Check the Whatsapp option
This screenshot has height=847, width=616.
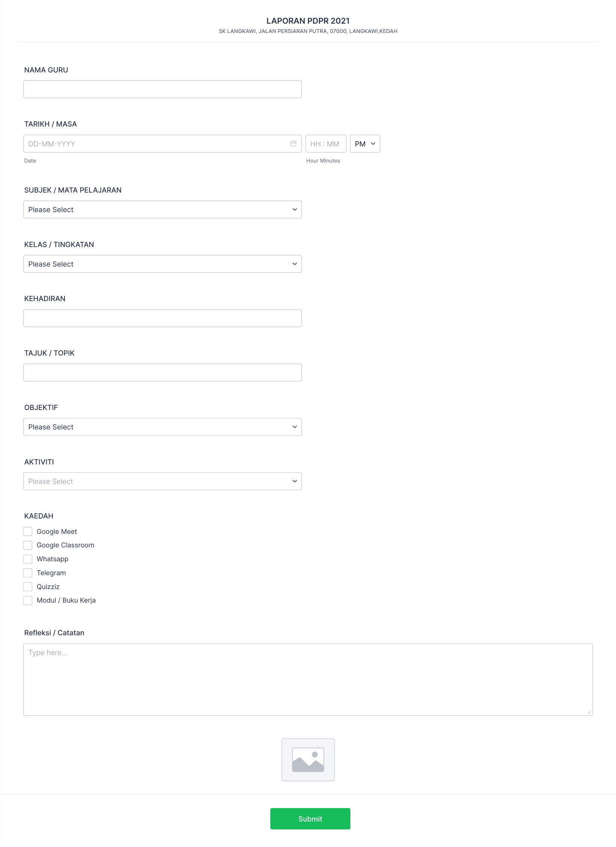tap(28, 559)
